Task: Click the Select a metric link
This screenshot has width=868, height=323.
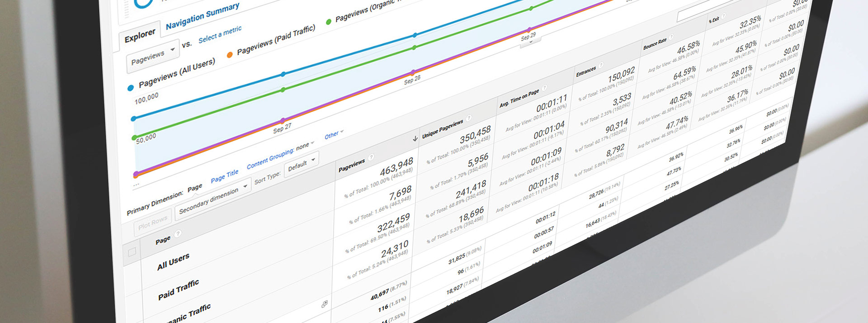Action: (220, 34)
